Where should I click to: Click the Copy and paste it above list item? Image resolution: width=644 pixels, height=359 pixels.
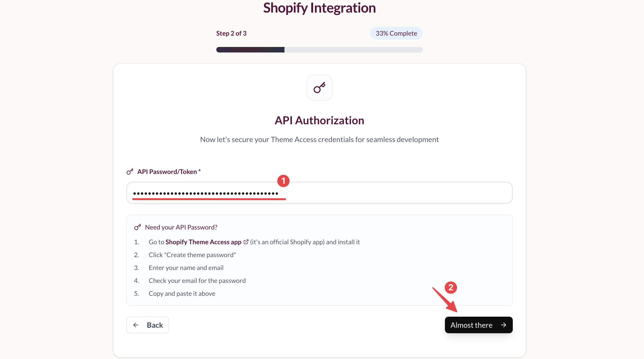(x=182, y=293)
